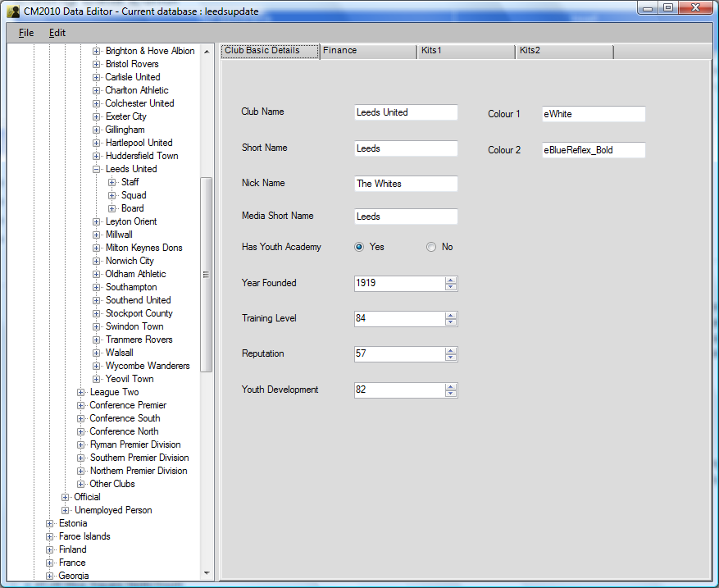Select Tranmere Rovers in the tree
Screen dimensions: 719x588
(x=139, y=340)
